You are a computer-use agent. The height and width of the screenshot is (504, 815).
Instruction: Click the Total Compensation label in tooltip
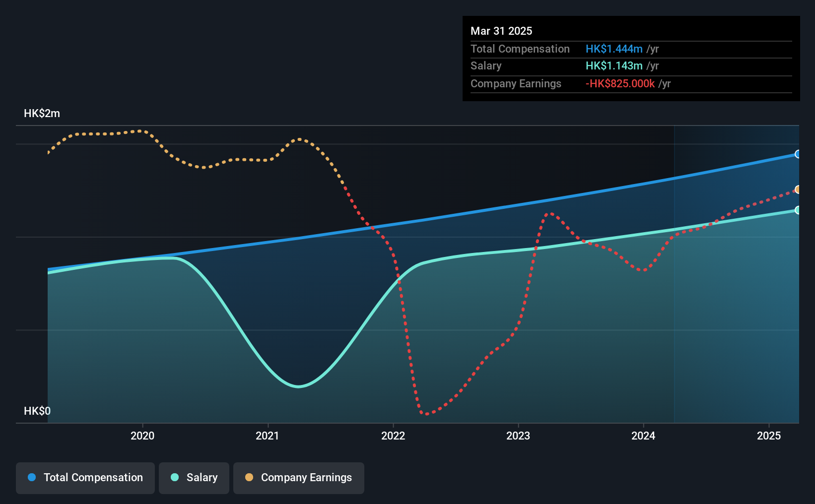coord(520,49)
